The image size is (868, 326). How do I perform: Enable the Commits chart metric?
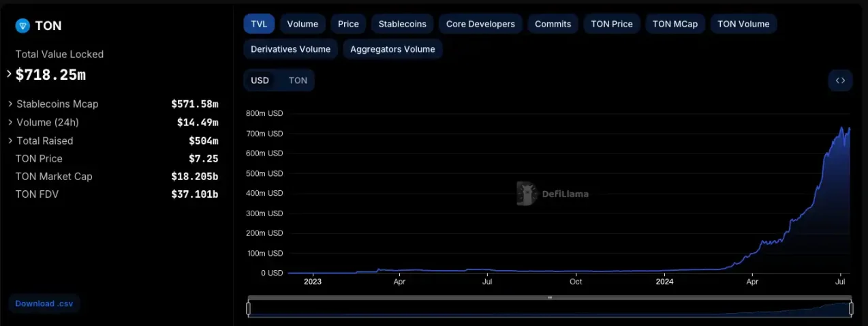click(x=553, y=24)
